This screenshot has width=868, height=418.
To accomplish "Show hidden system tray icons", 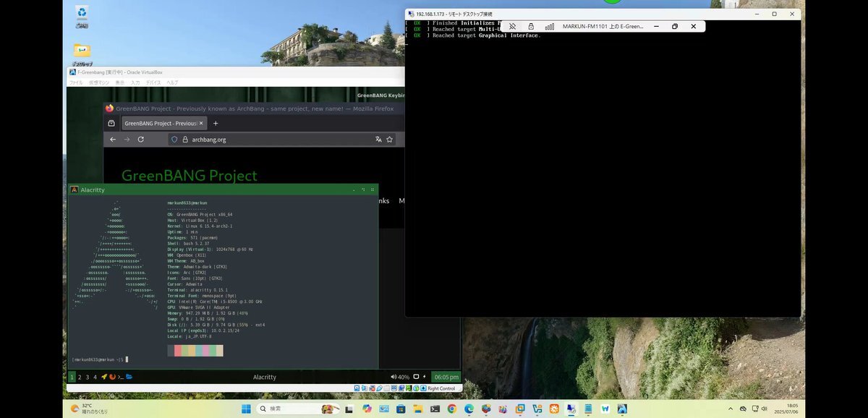I will click(731, 409).
